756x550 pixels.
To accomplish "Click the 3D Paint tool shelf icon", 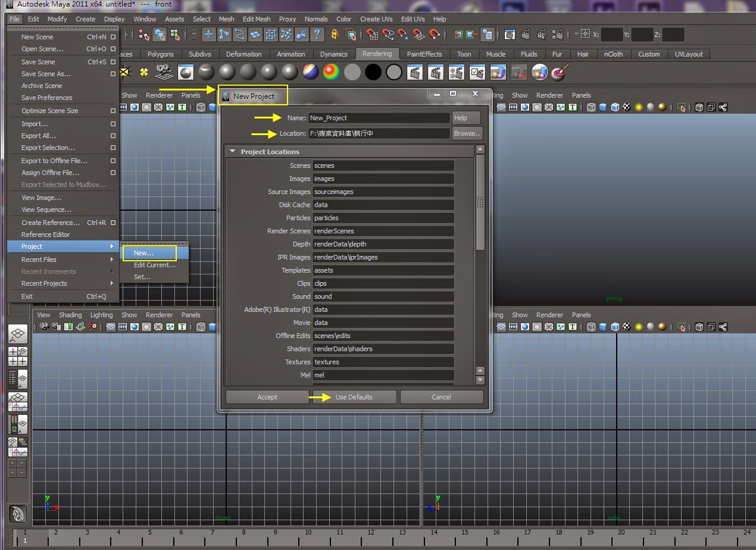I will 560,73.
